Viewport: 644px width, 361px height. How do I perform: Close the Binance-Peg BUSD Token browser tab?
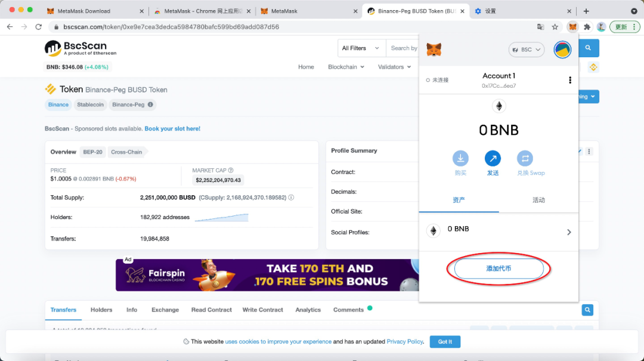pyautogui.click(x=462, y=11)
